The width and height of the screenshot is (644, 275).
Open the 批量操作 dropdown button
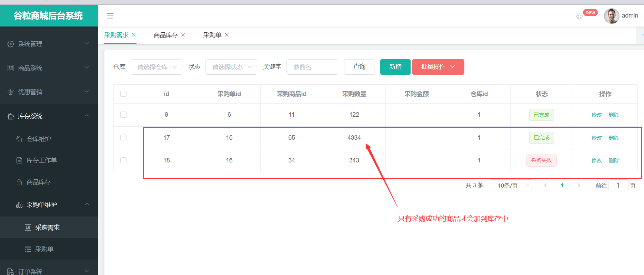tap(438, 67)
